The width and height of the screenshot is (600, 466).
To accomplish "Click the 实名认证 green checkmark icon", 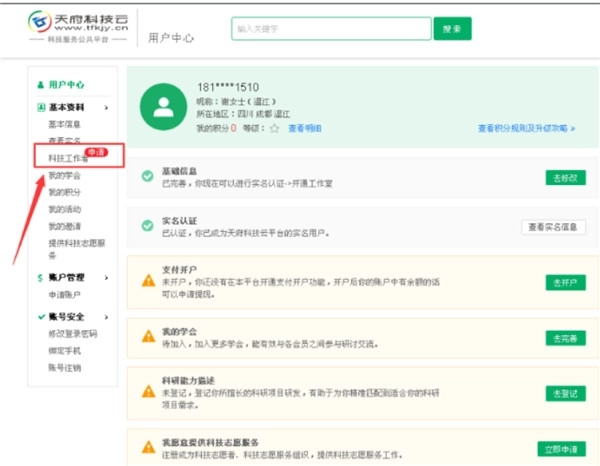I will click(x=147, y=227).
